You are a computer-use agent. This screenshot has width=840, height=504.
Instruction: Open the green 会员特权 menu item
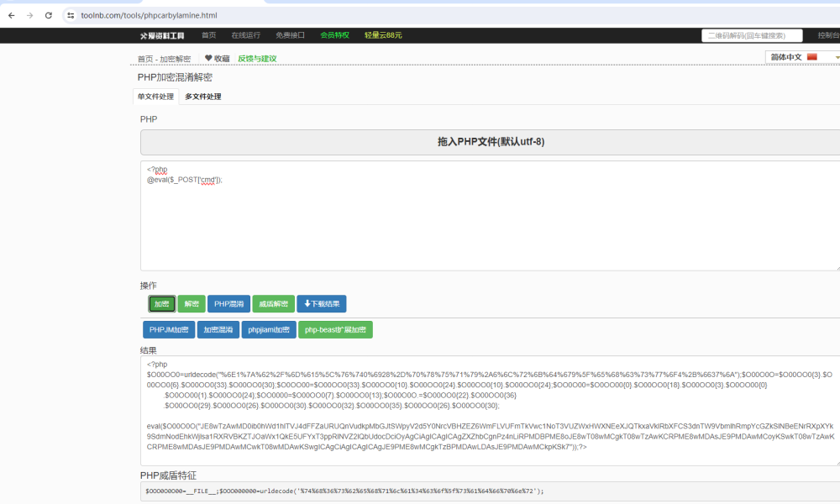tap(335, 35)
